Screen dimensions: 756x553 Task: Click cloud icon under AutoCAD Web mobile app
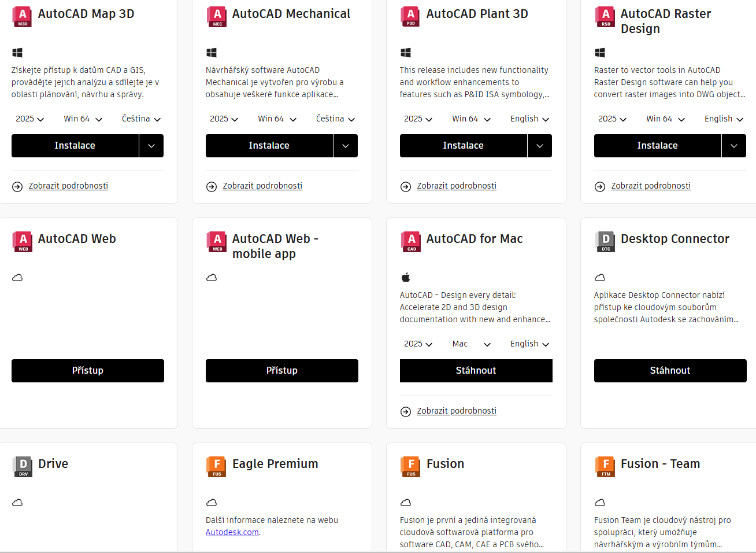pos(212,278)
